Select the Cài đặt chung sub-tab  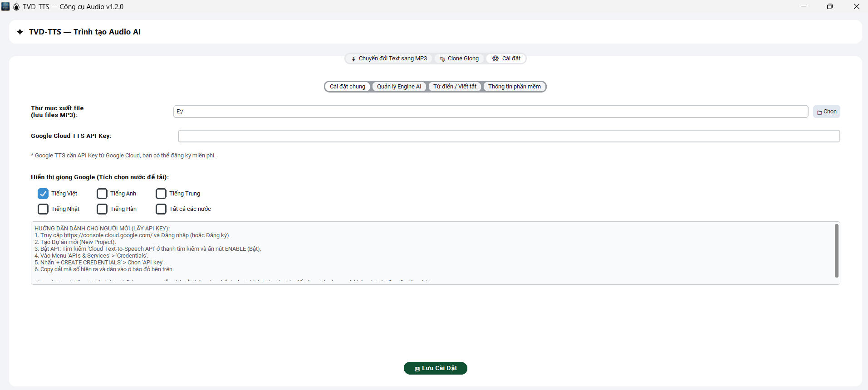348,87
